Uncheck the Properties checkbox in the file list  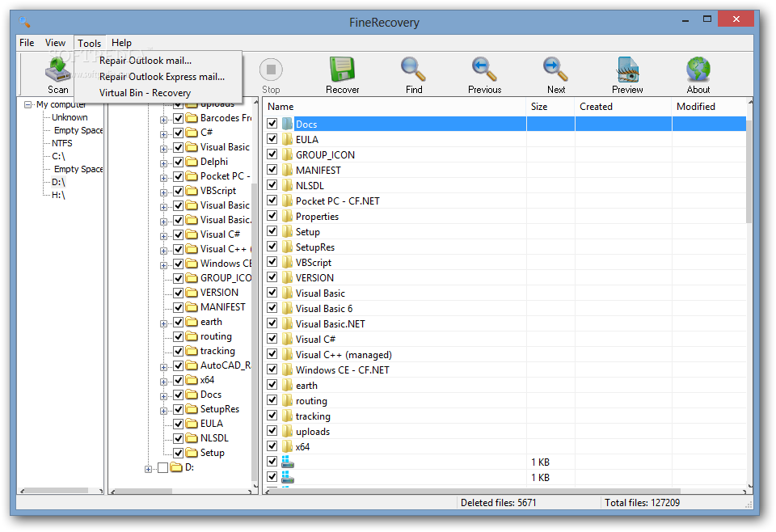[x=272, y=215]
